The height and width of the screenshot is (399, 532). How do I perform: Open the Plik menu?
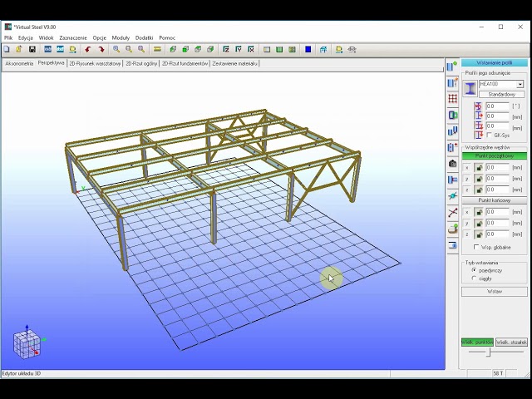coord(8,37)
